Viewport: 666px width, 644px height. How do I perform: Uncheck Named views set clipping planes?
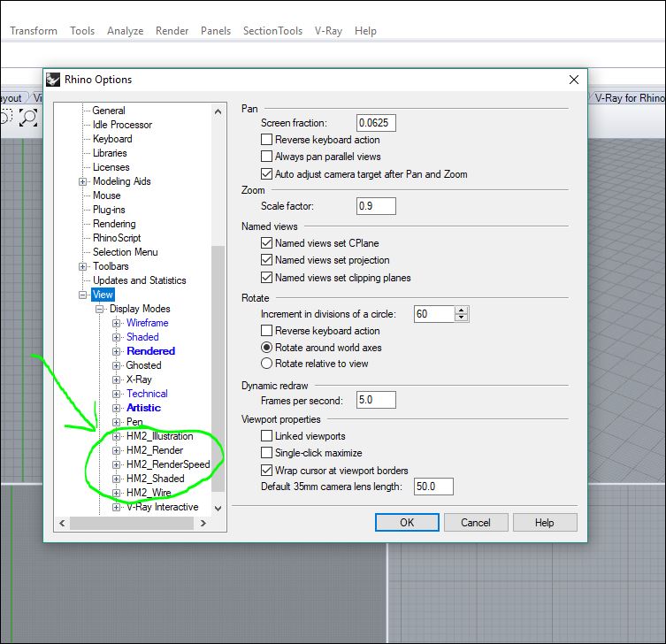pos(266,278)
